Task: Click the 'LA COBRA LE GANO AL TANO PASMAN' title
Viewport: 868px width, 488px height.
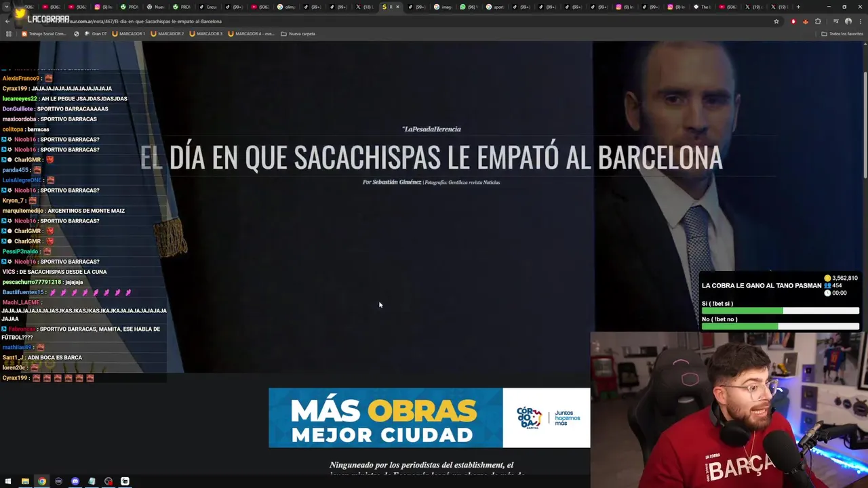Action: point(762,286)
